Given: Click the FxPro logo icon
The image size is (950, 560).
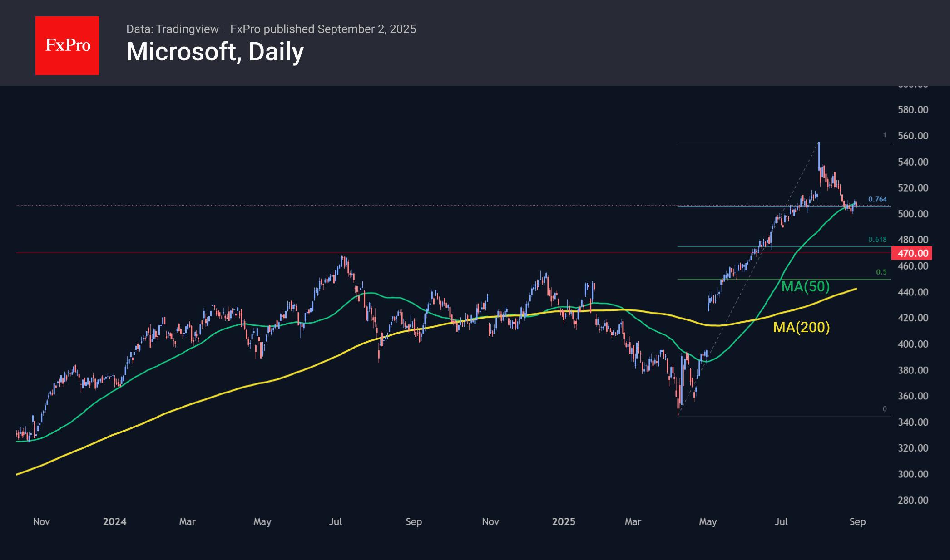Looking at the screenshot, I should click(x=67, y=45).
